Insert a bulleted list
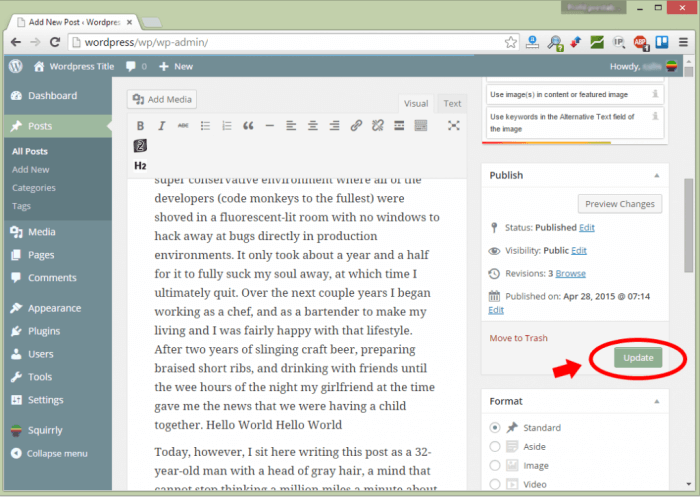The image size is (700, 497). 205,126
